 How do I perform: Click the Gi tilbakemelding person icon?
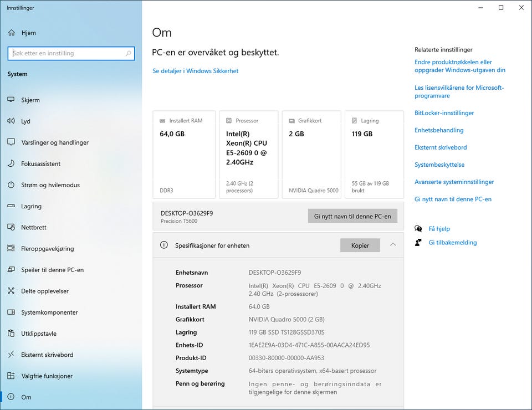point(418,243)
